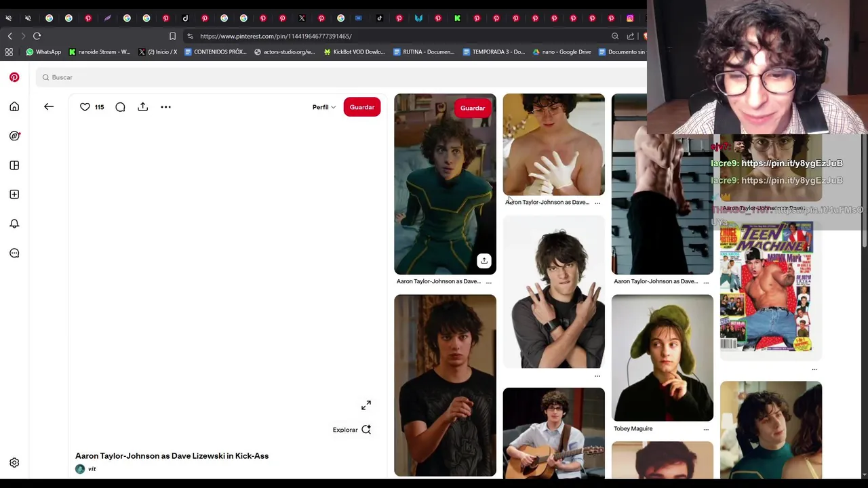Click the browser share icon in address bar

(631, 36)
